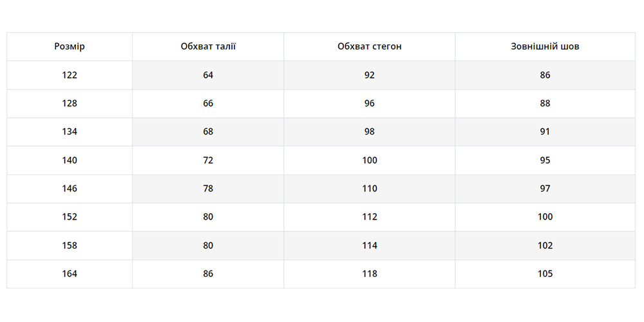Click the size 134 cell
The height and width of the screenshot is (322, 644).
(70, 131)
